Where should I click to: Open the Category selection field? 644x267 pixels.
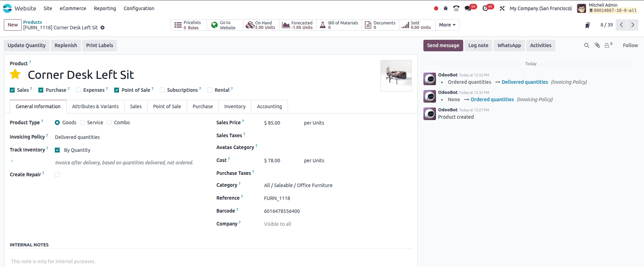[337, 185]
